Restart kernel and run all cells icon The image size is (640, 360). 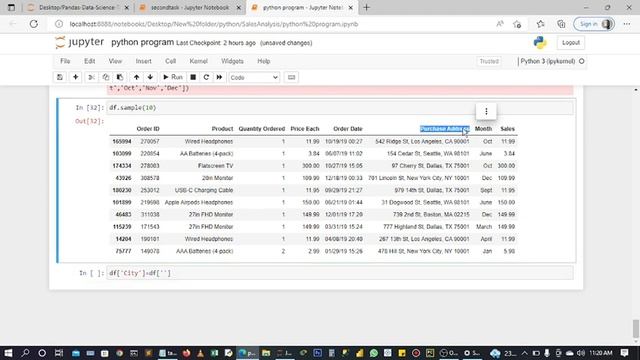(x=219, y=77)
